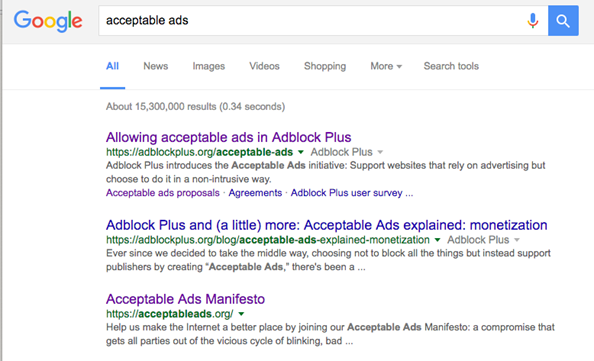Follow the 'Acceptable ads proposals' sitelink

[x=163, y=193]
